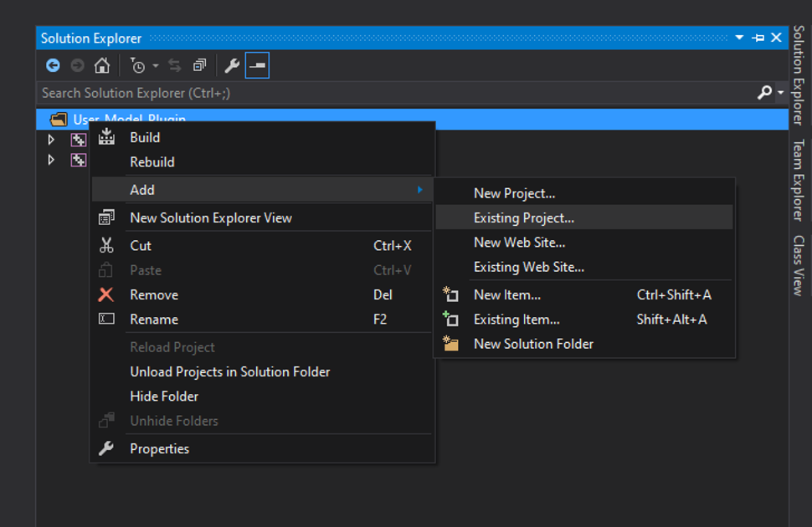This screenshot has width=812, height=527.
Task: Switch to the Class View side tab
Action: pyautogui.click(x=799, y=265)
